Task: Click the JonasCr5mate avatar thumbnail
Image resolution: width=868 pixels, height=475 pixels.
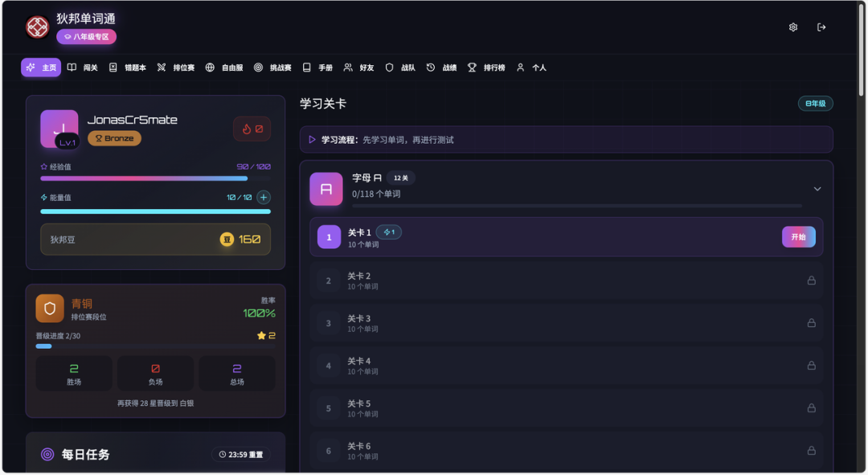Action: tap(59, 129)
